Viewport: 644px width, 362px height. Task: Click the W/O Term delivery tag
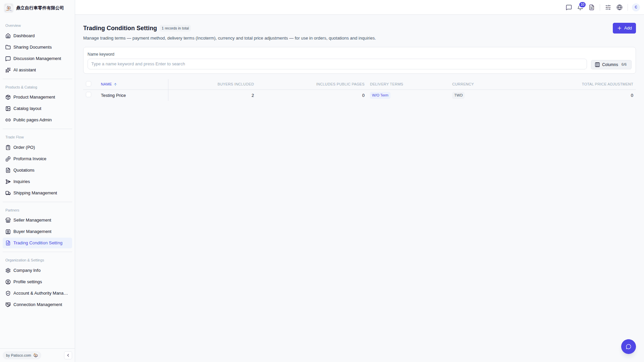tap(380, 95)
